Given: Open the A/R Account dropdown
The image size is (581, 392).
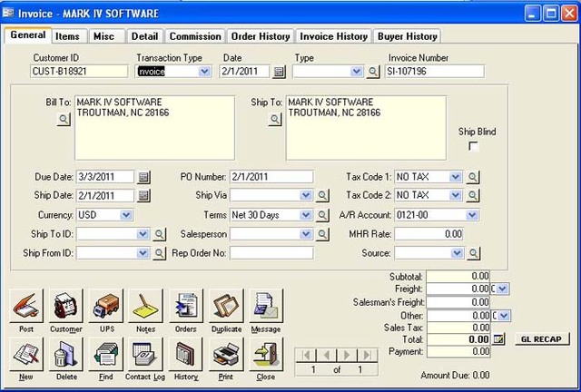Looking at the screenshot, I should (472, 215).
